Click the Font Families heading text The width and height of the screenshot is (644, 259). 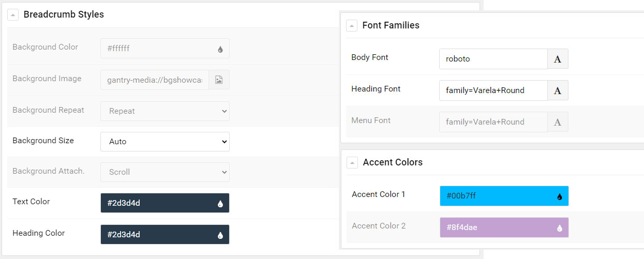[391, 25]
